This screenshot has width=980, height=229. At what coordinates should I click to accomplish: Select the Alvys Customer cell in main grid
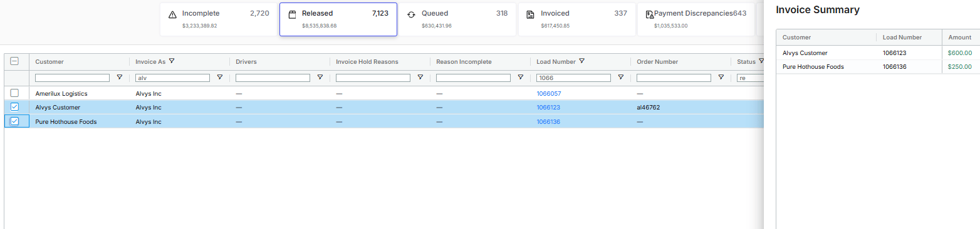58,107
